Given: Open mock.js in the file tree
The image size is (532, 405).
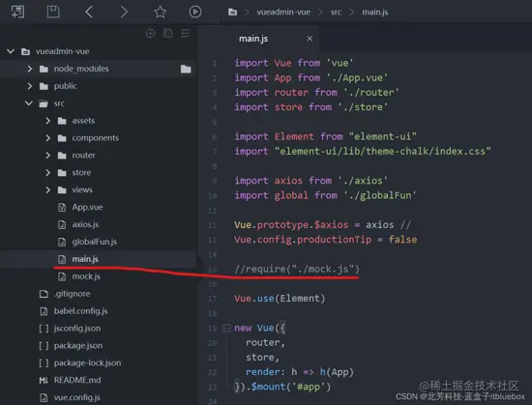Looking at the screenshot, I should click(x=86, y=276).
